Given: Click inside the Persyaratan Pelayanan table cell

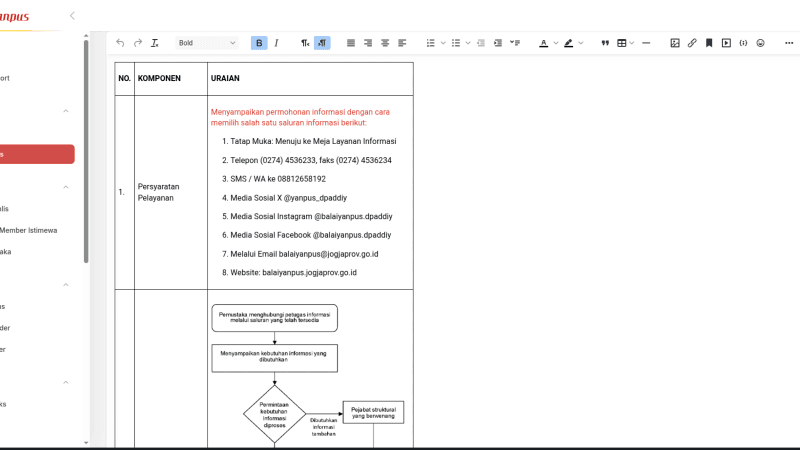Looking at the screenshot, I should [x=170, y=191].
